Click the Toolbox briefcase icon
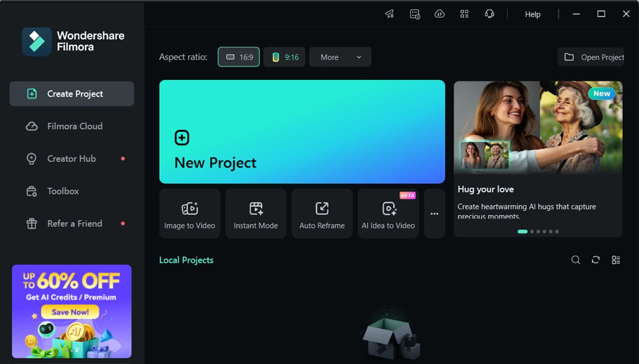 click(32, 191)
